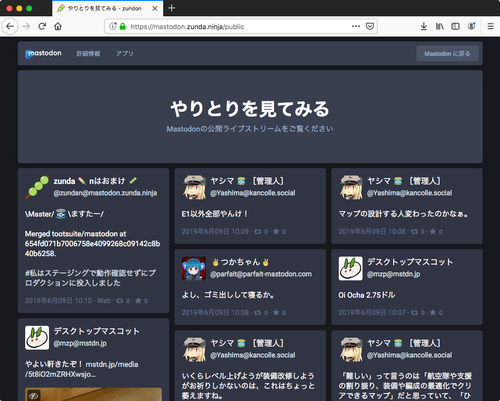
Task: Open a new browser tab
Action: (171, 8)
